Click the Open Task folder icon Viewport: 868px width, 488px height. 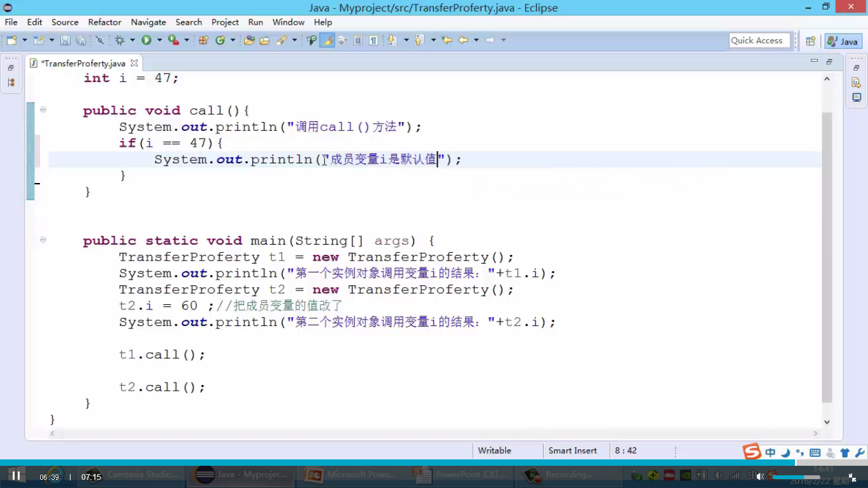(x=264, y=40)
